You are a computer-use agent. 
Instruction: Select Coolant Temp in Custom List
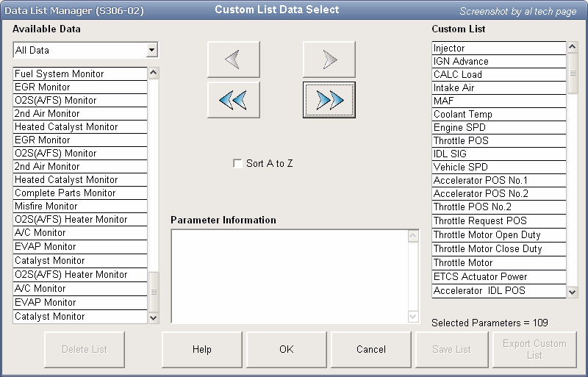coord(498,115)
